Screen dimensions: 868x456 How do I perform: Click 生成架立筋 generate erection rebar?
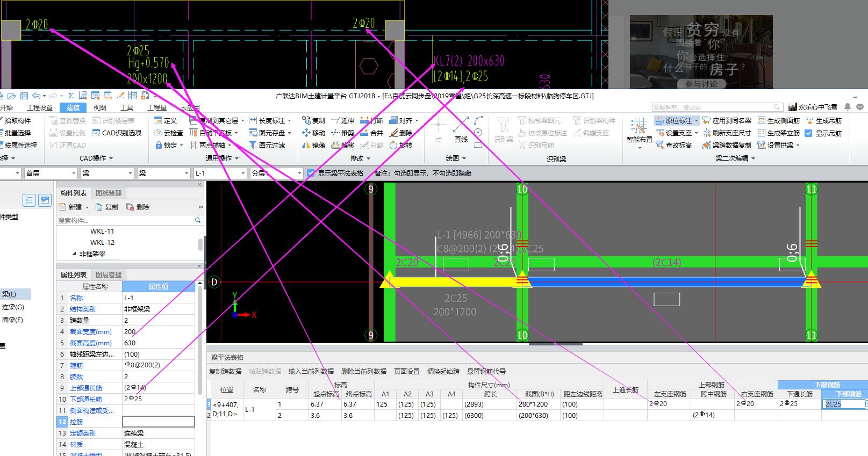778,133
